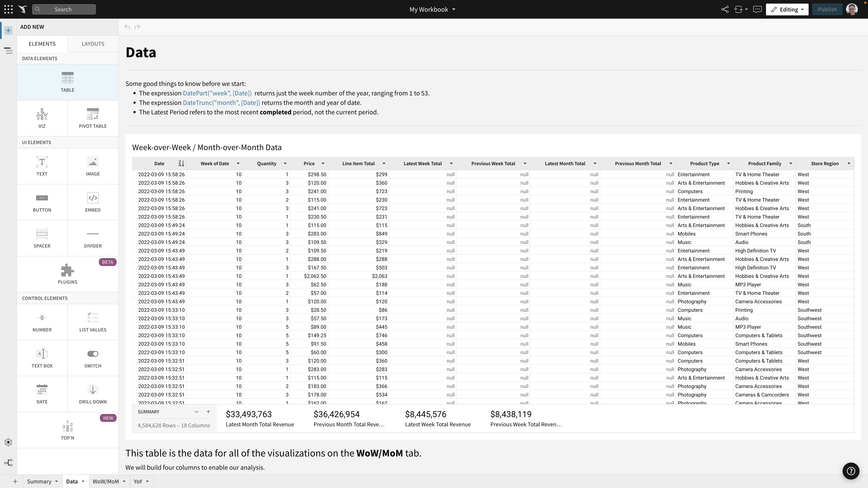Toggle the Switch control element
This screenshot has height=488, width=868.
(x=93, y=358)
